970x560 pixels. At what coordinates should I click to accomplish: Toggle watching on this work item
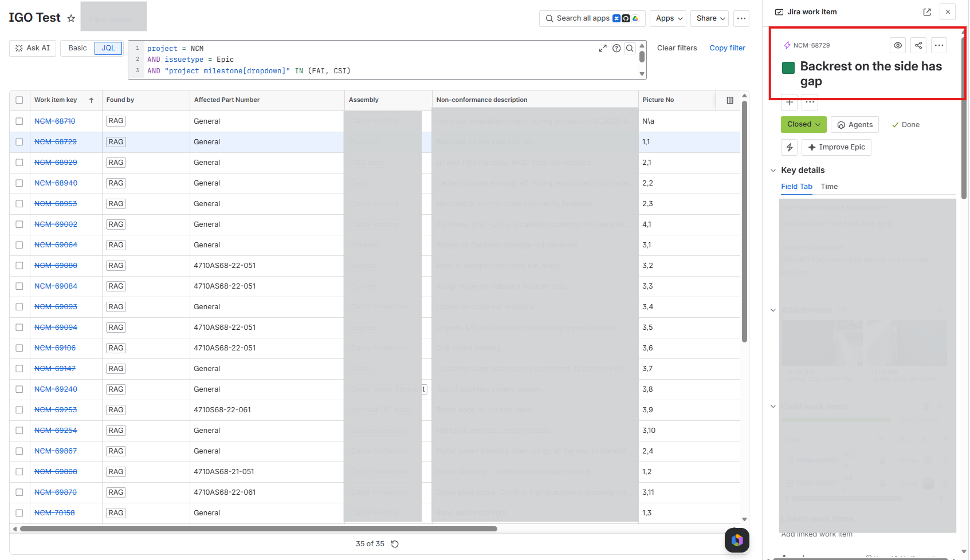tap(898, 45)
